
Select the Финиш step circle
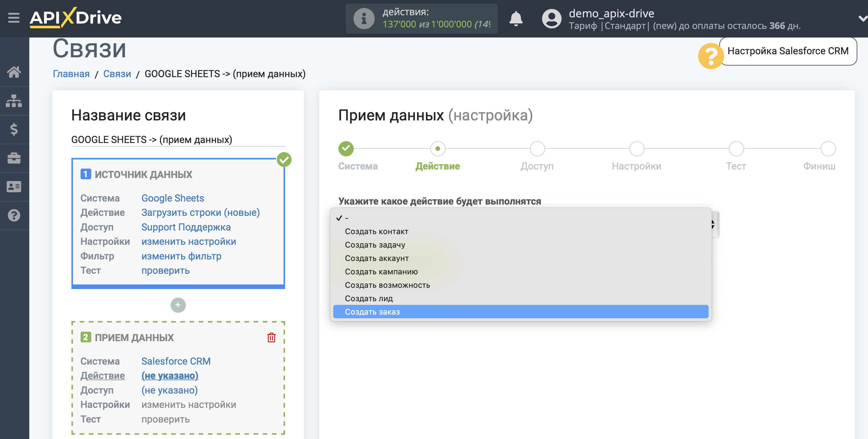[x=828, y=148]
